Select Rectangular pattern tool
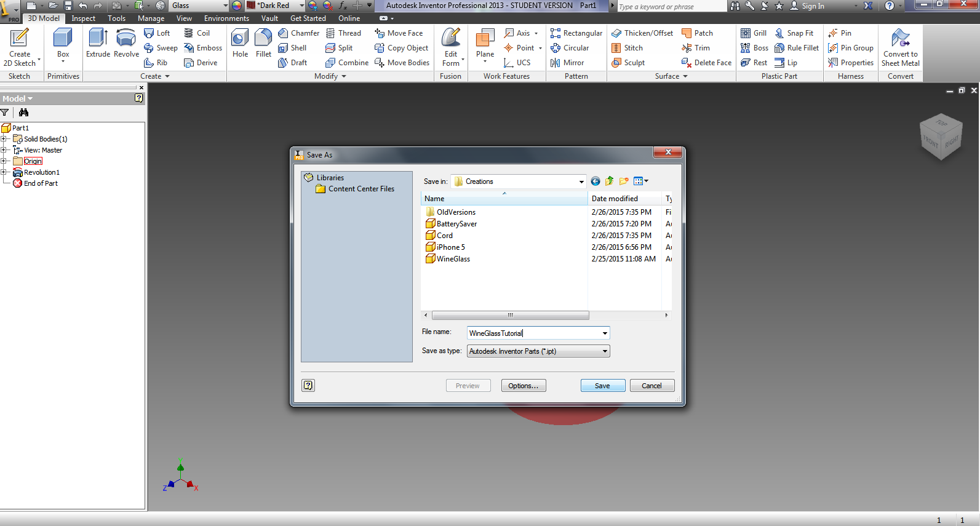 tap(576, 33)
